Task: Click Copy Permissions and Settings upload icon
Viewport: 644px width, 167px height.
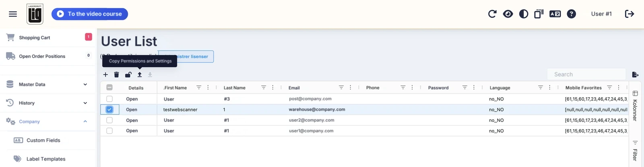Action: [x=140, y=75]
